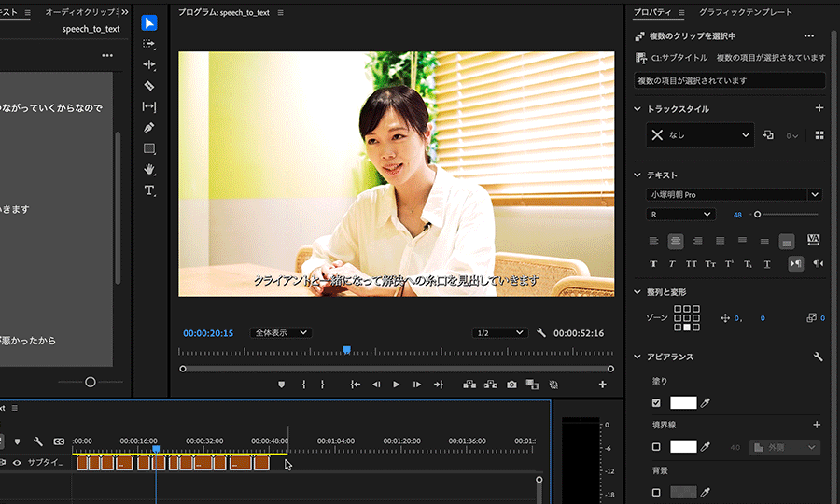Collapse the トラックスタイル section

637,108
